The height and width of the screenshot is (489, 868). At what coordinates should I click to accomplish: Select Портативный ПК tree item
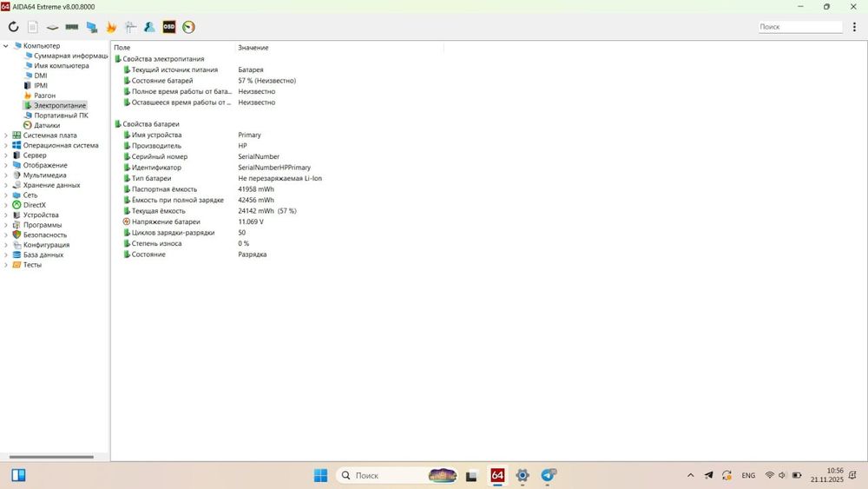tap(61, 116)
